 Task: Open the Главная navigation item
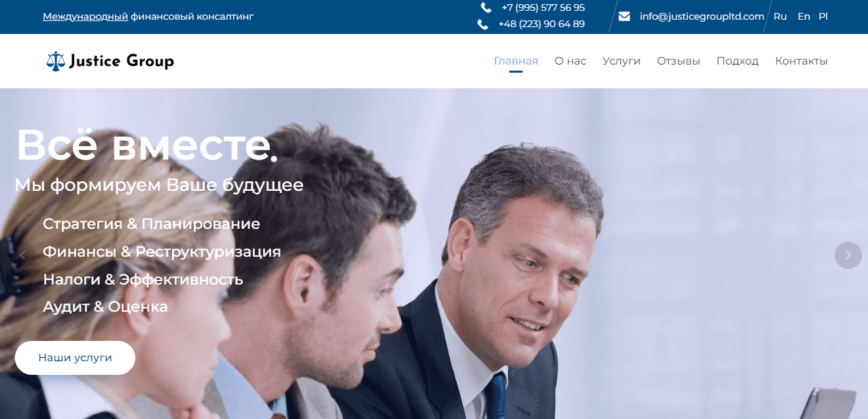[515, 60]
